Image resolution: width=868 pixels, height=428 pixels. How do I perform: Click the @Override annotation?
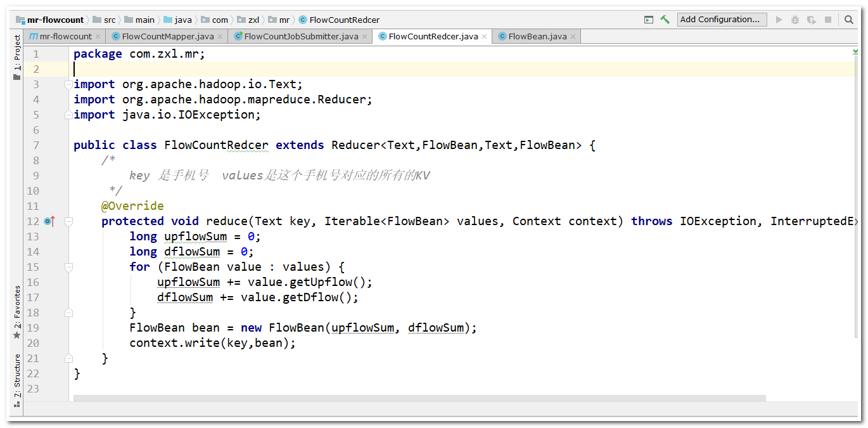(132, 206)
